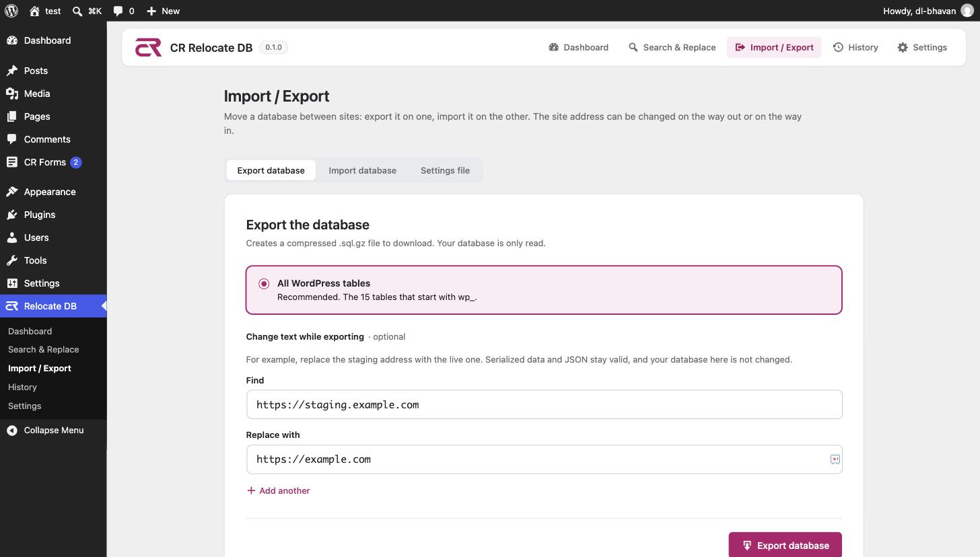Click the Howdy, dl-bhavan account text
Viewport: 980px width, 557px height.
coord(919,11)
